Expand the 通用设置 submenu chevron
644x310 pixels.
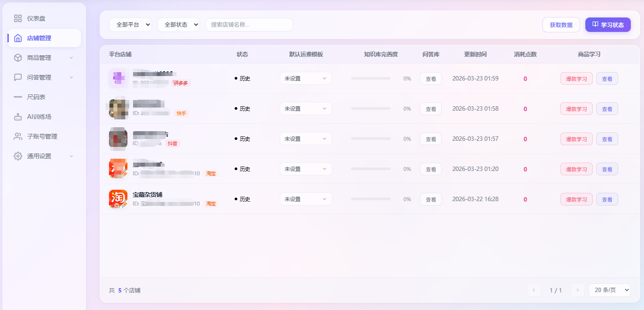tap(71, 156)
